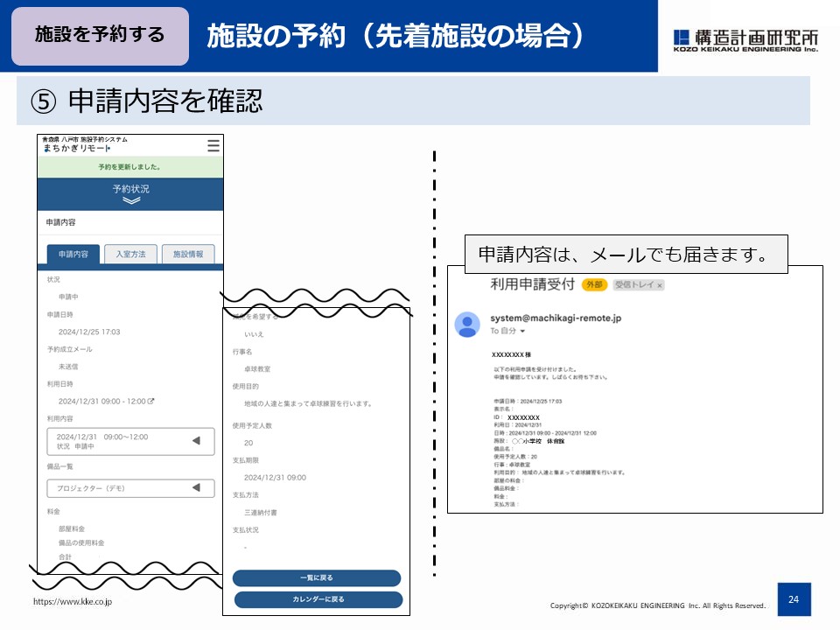Switch to the 入室方法 tab
Screen dimensions: 840x630
(132, 254)
